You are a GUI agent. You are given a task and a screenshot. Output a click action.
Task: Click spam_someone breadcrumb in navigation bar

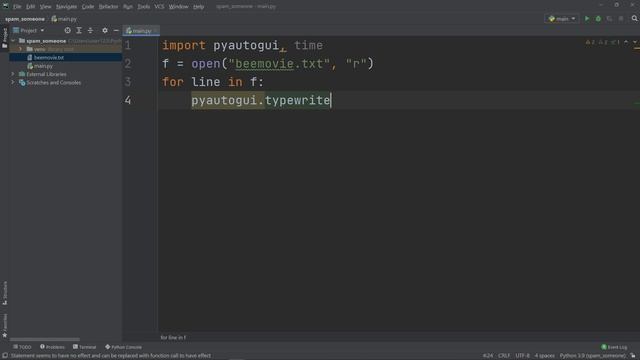coord(25,19)
